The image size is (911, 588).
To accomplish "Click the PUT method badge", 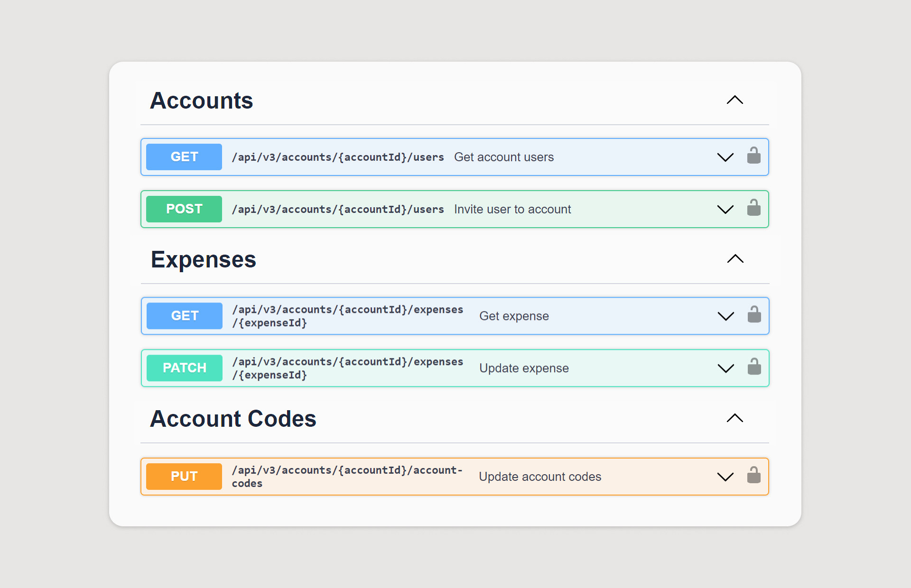I will pos(184,477).
